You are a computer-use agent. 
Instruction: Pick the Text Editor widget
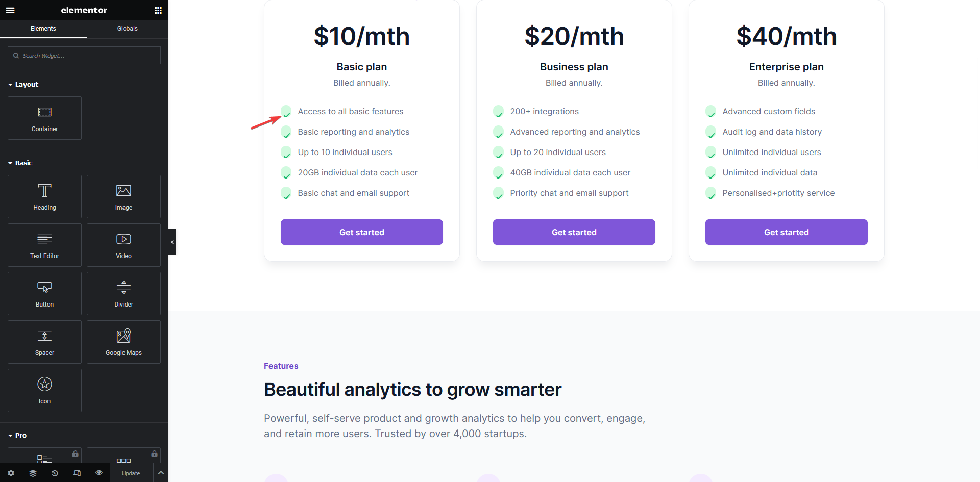coord(44,245)
